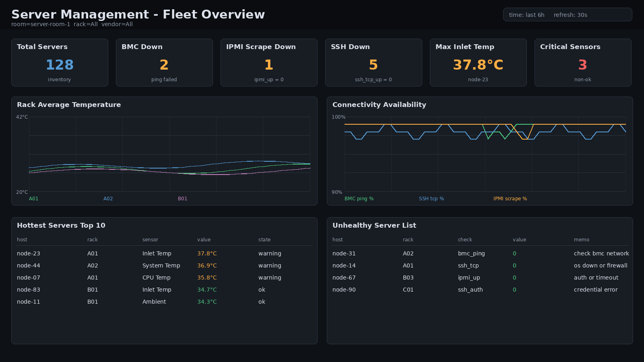Click the 'os down or firewall' memo

tap(601, 265)
